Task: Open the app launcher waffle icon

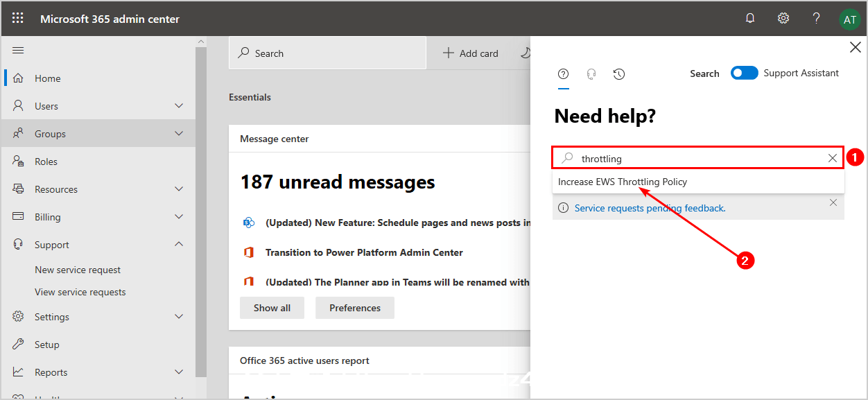Action: 18,19
